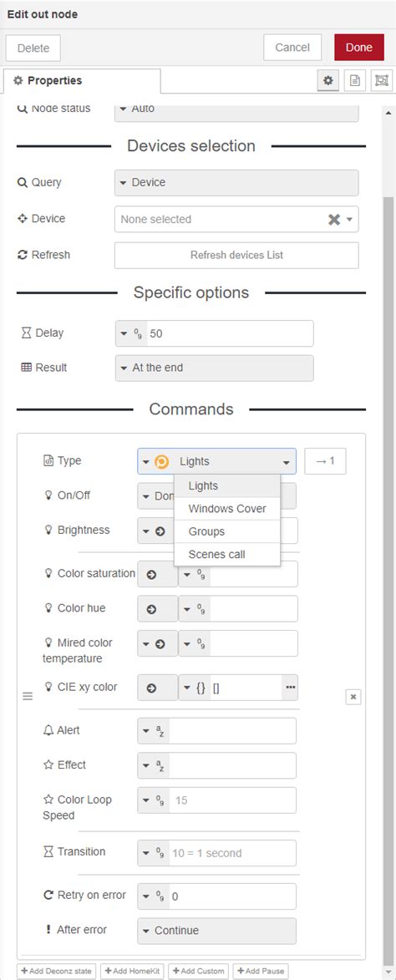
Task: Open the node appearance icon
Action: [x=380, y=81]
